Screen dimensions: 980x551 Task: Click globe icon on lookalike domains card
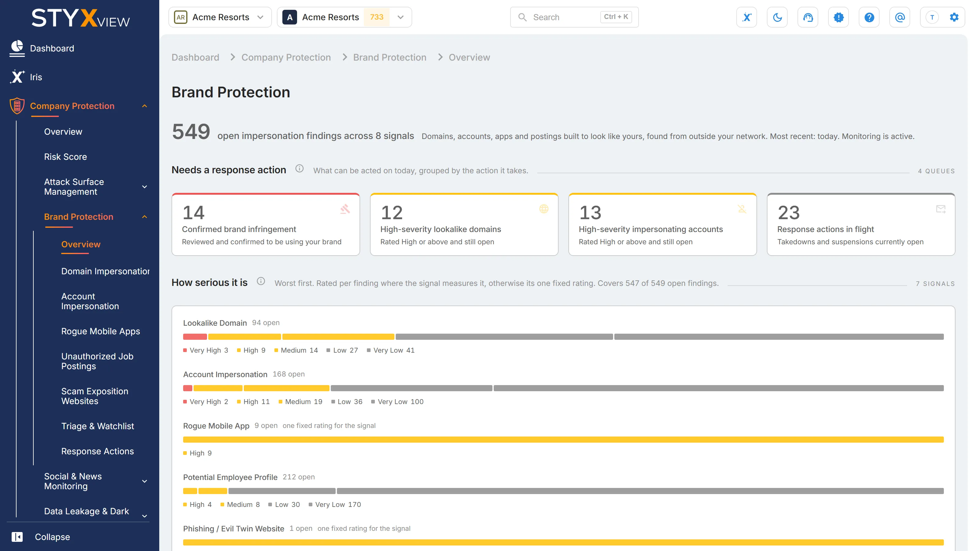(x=544, y=209)
